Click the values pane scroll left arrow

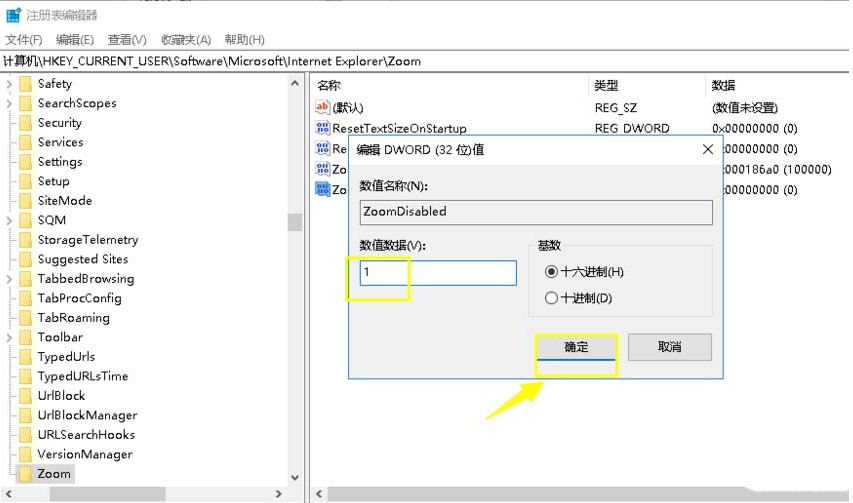319,494
